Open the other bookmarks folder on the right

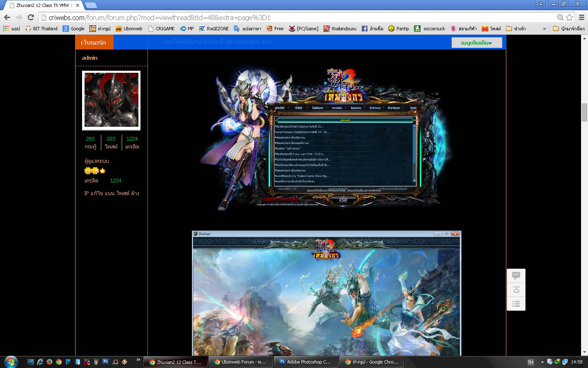click(569, 29)
